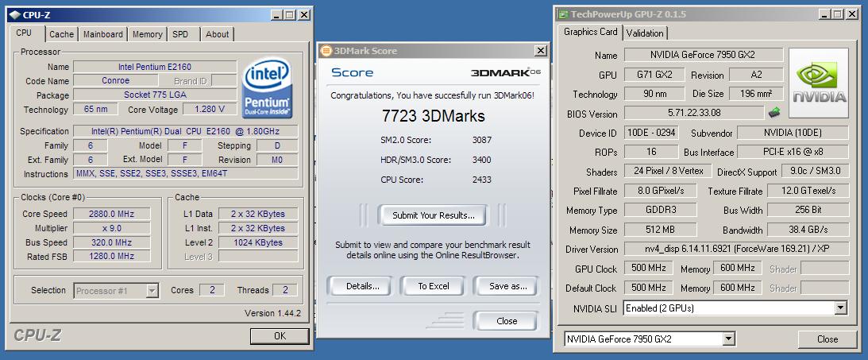Click the NVIDIA logo in GPU-Z

[819, 83]
